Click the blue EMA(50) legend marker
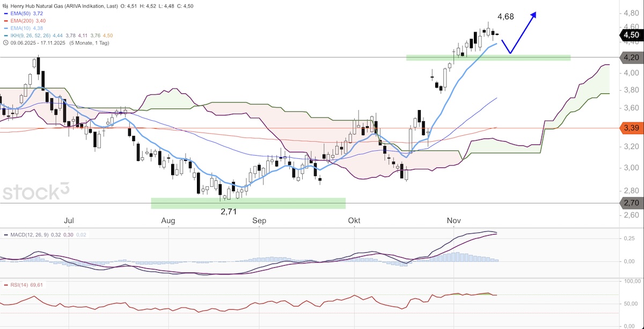Viewport: 644px width, 329px height. click(x=5, y=12)
